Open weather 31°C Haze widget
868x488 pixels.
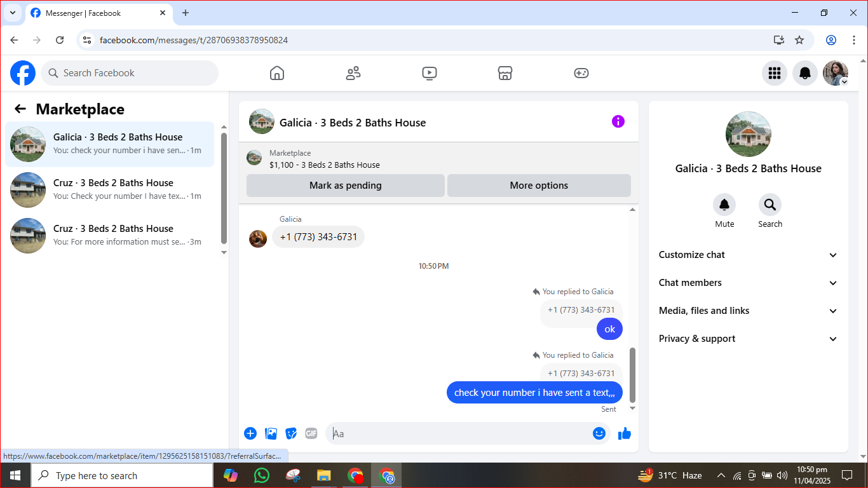click(x=670, y=475)
